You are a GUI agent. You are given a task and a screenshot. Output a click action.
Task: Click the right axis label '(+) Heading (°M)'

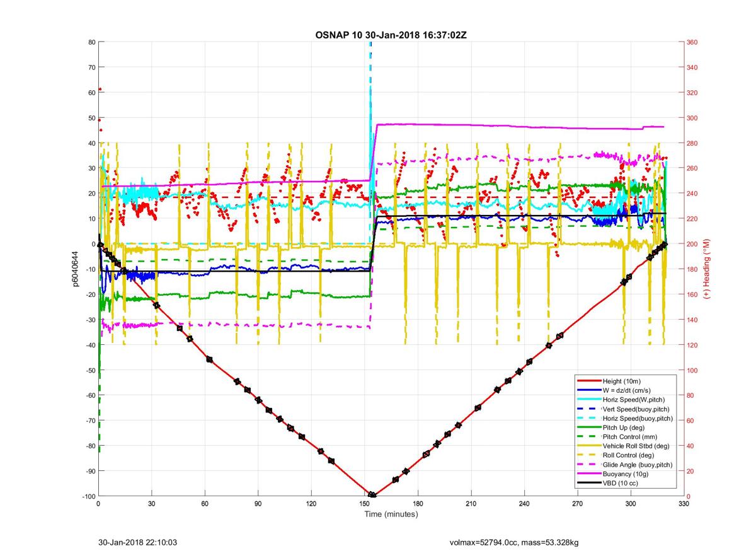pos(707,269)
